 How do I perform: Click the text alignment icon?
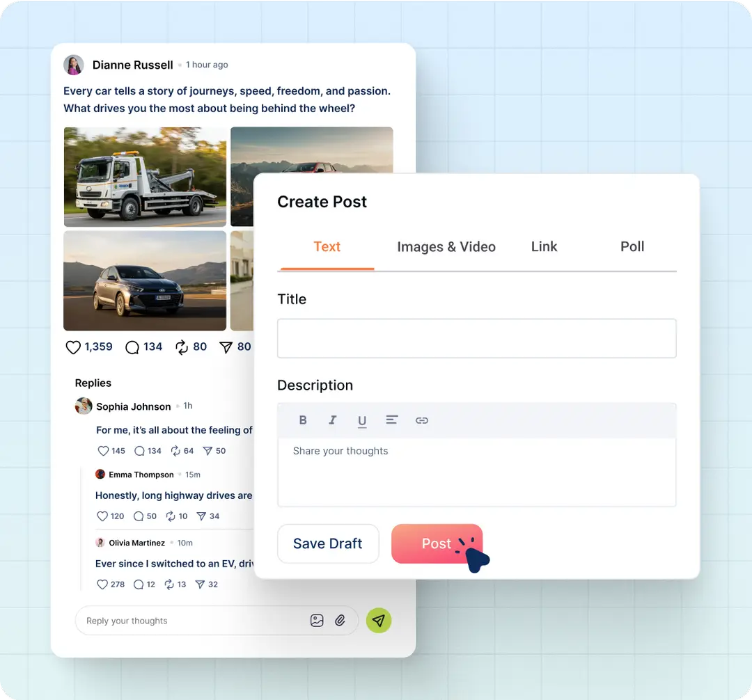[x=392, y=420]
